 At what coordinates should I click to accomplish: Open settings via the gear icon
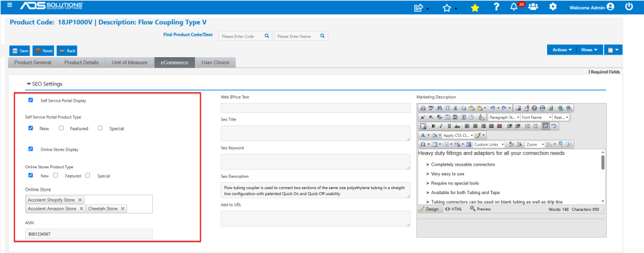pyautogui.click(x=553, y=6)
